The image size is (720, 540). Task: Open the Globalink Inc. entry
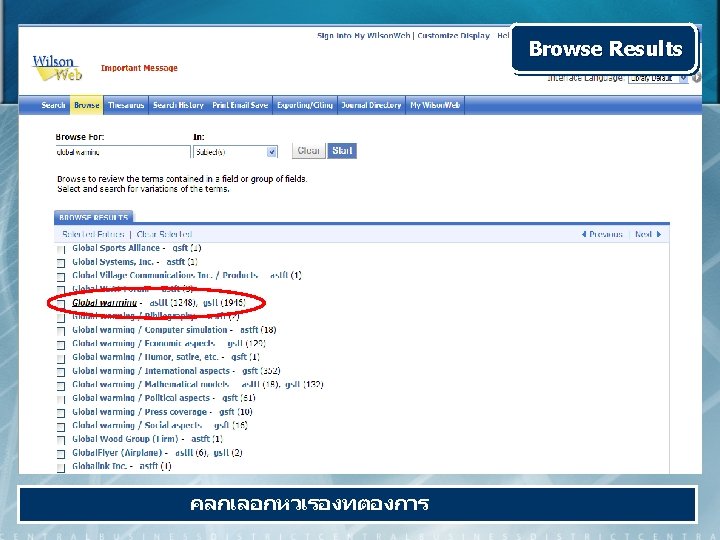100,466
